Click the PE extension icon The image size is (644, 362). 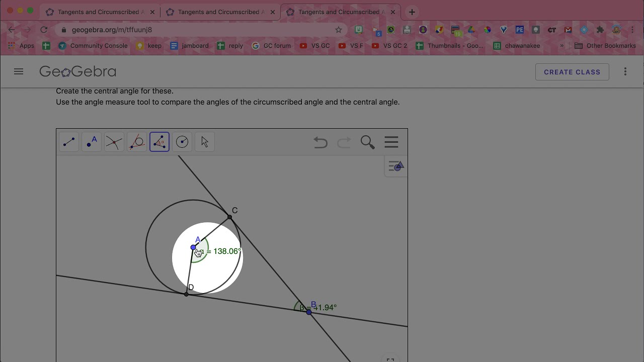(520, 30)
